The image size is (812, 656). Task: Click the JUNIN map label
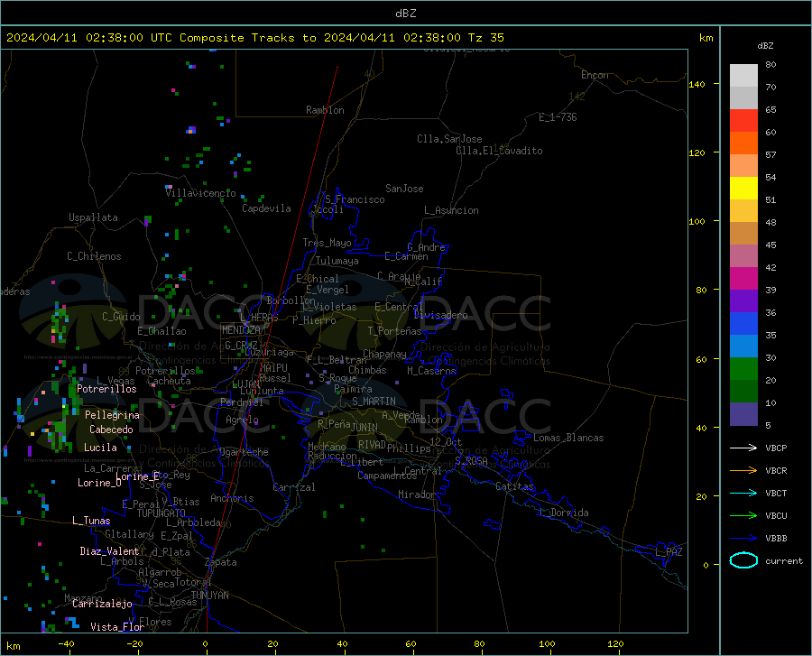(364, 427)
